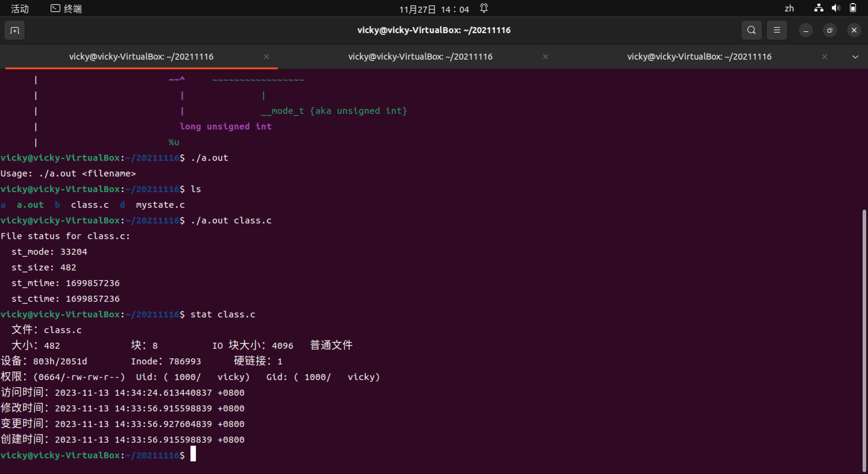Close the third terminal tab
This screenshot has height=474, width=868.
(824, 57)
